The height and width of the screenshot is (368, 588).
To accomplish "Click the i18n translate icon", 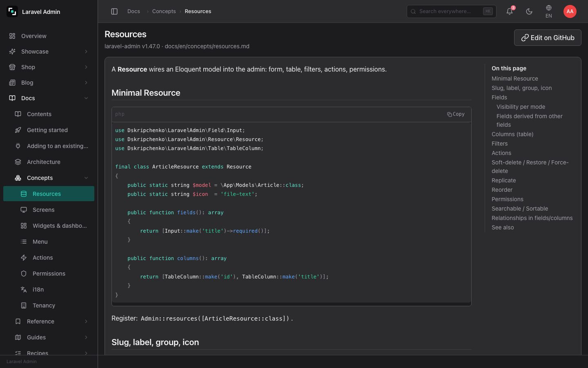I will (x=24, y=289).
